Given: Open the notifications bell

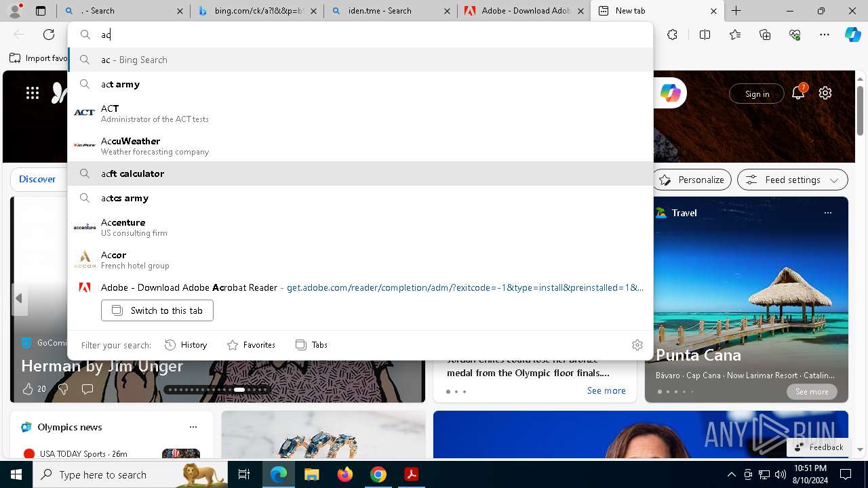Looking at the screenshot, I should pyautogui.click(x=798, y=94).
